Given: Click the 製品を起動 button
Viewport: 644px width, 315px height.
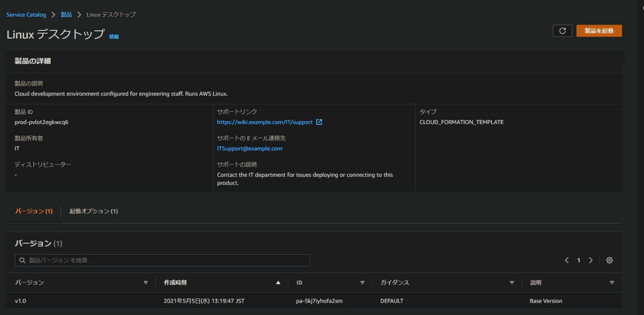Looking at the screenshot, I should click(599, 31).
